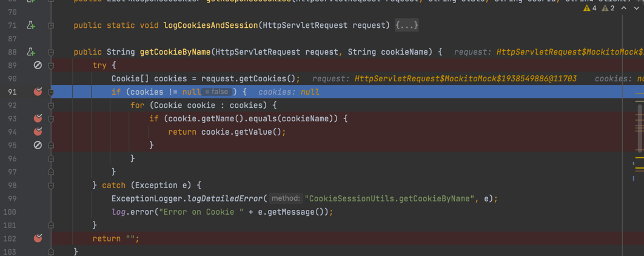This screenshot has width=644, height=256.
Task: Collapse the catch block fold marker on line 98
Action: pos(51,185)
